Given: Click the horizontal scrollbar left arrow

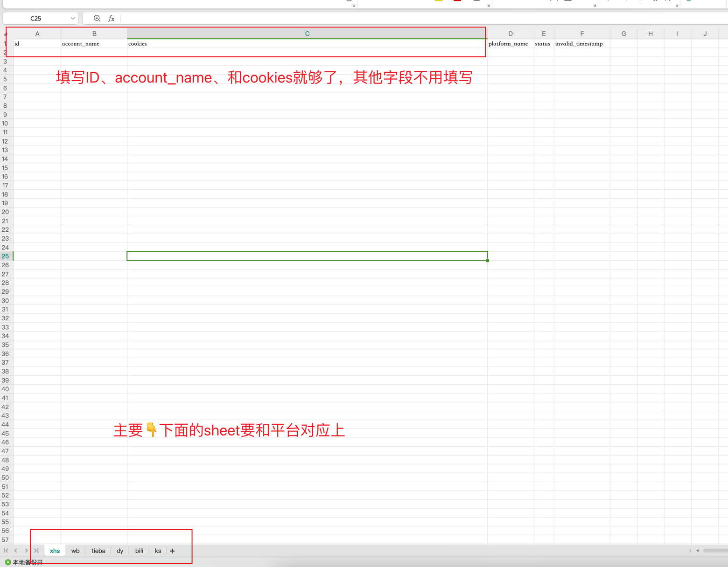Looking at the screenshot, I should click(x=698, y=551).
